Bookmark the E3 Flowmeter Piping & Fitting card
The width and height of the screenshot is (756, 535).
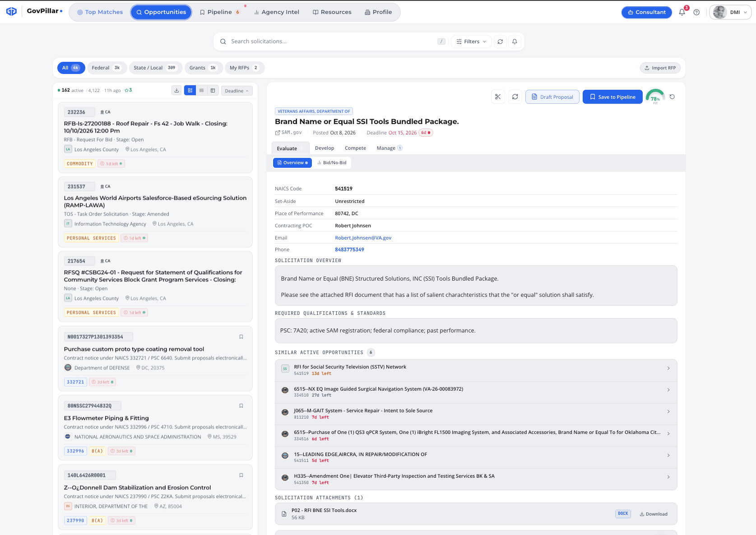(241, 406)
